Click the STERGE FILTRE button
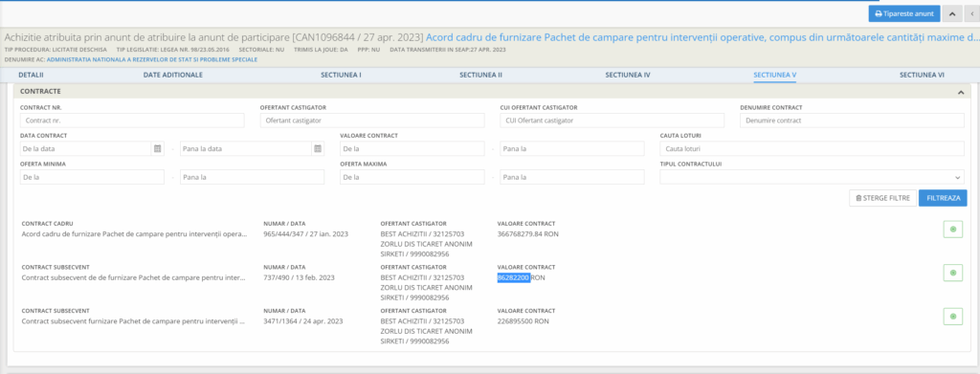 click(x=883, y=198)
